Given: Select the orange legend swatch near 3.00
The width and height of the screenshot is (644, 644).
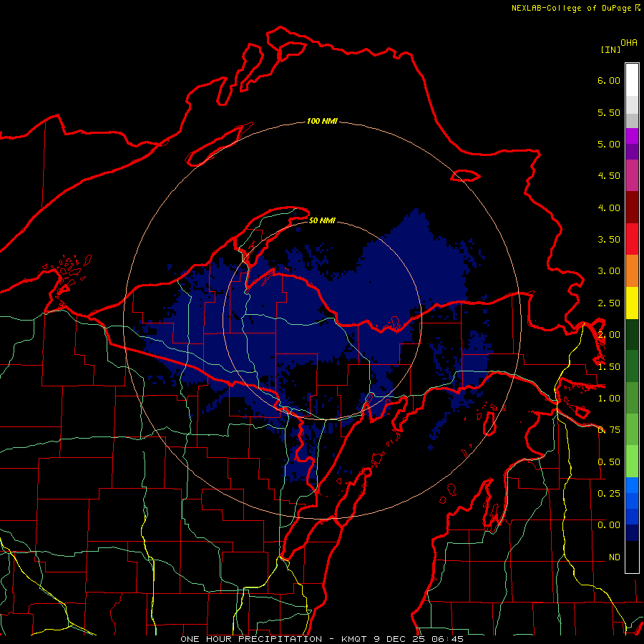Looking at the screenshot, I should click(x=632, y=271).
